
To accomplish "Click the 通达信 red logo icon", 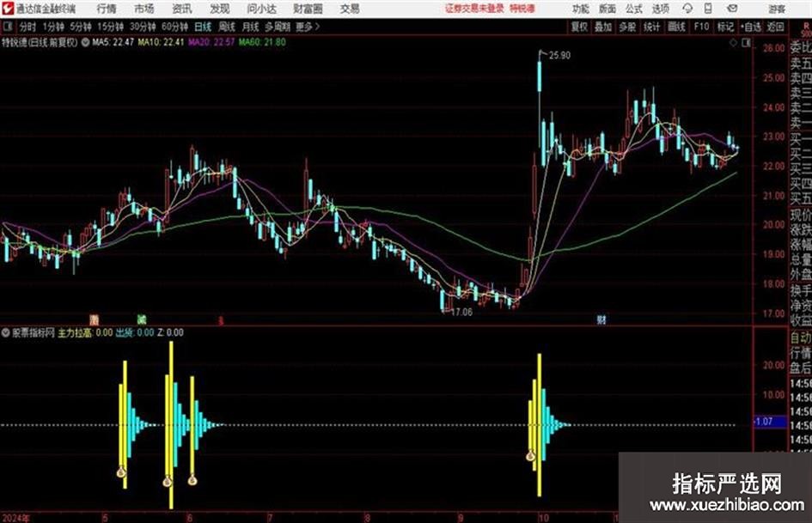I will pos(8,9).
